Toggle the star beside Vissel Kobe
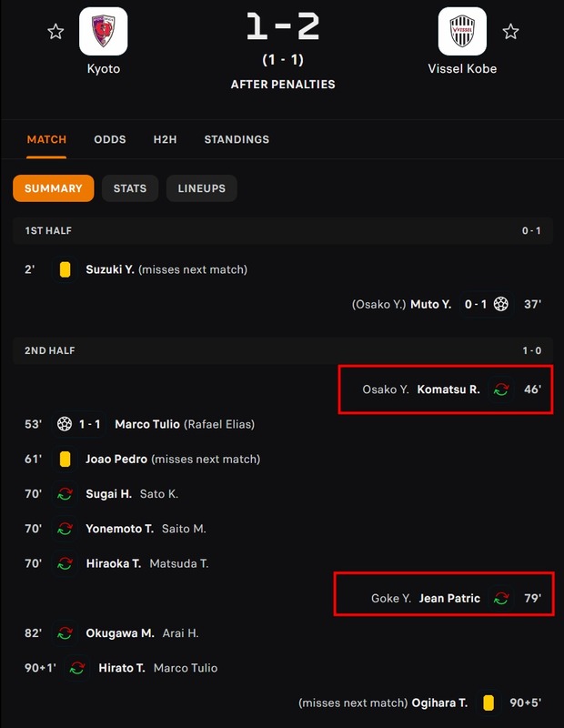 [510, 32]
